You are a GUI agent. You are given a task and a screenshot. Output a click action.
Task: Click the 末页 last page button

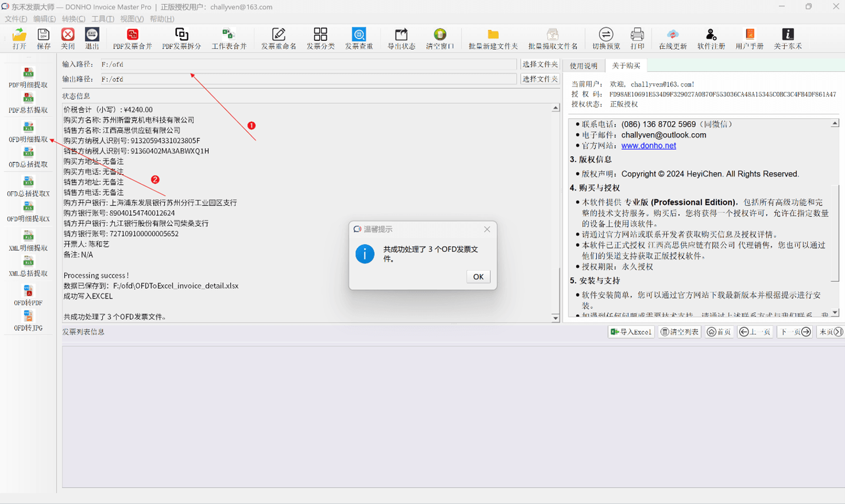(831, 332)
